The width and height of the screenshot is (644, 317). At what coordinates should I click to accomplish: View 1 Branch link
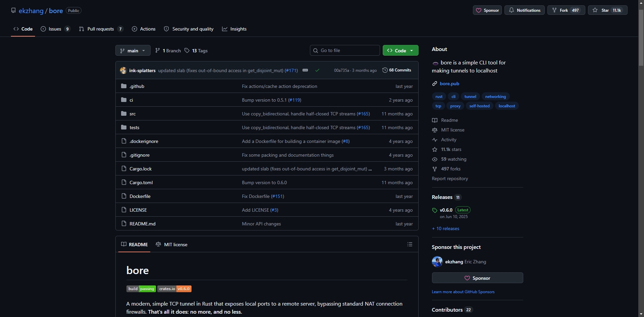[168, 50]
